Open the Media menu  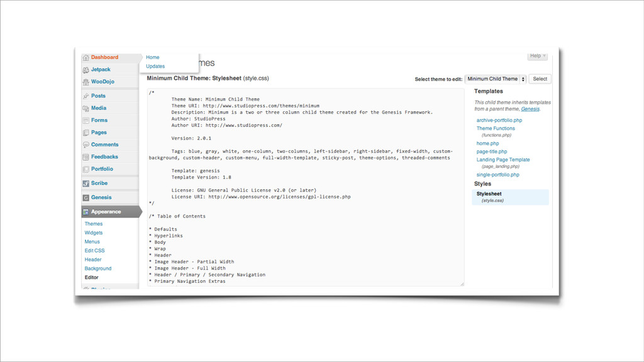[x=99, y=108]
